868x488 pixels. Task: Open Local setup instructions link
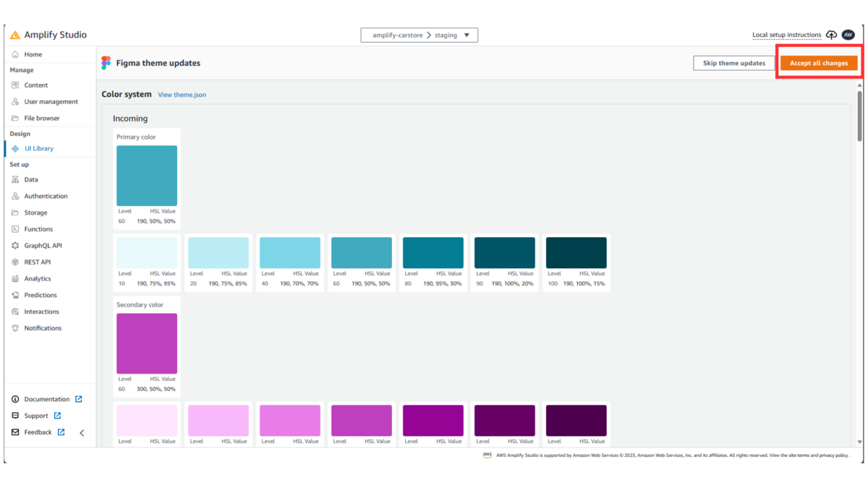787,35
